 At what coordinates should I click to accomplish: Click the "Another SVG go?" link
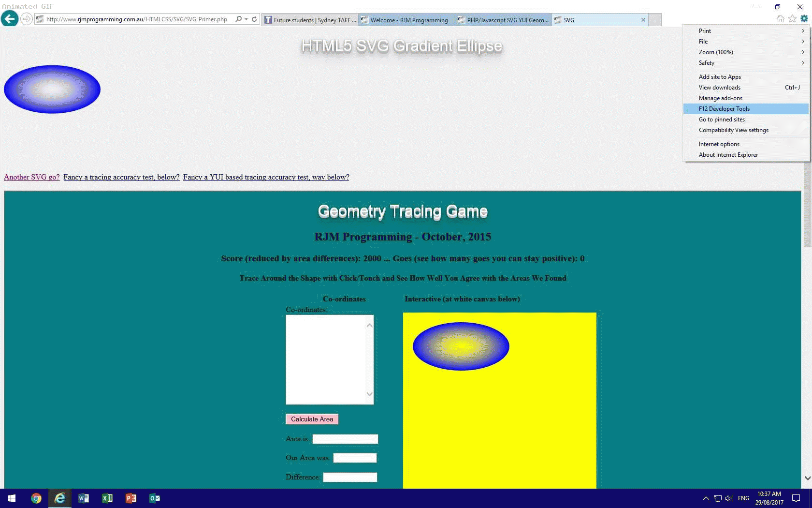click(31, 177)
